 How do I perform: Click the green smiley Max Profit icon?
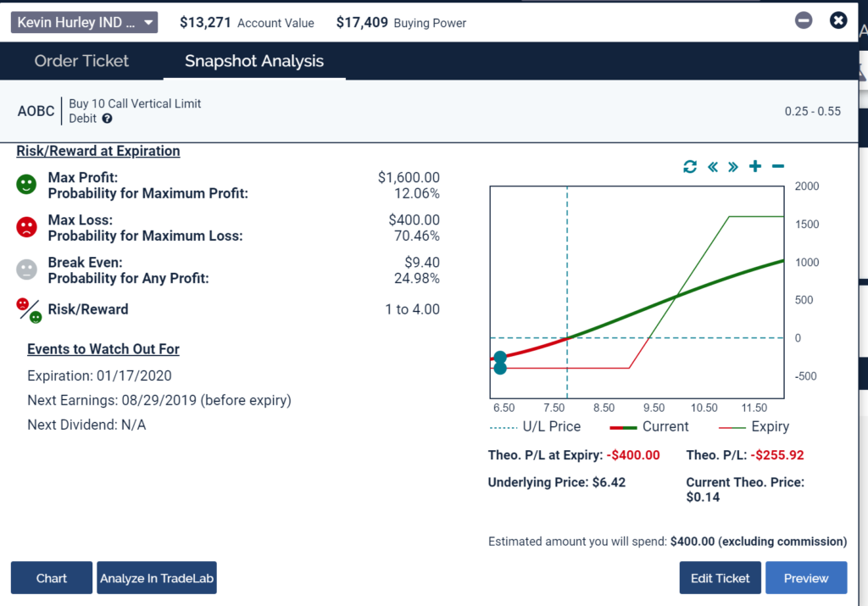[27, 185]
